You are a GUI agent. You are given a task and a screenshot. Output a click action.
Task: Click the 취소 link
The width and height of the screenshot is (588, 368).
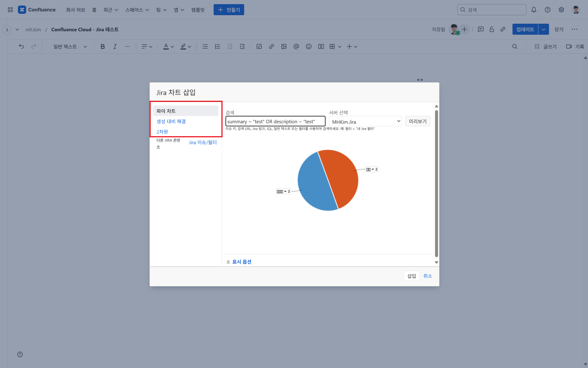(427, 276)
